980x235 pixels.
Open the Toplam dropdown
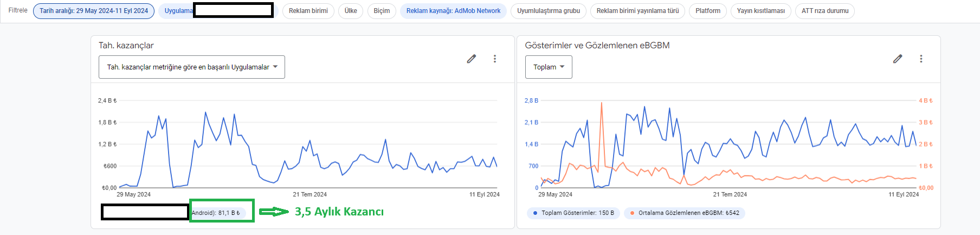click(x=549, y=67)
